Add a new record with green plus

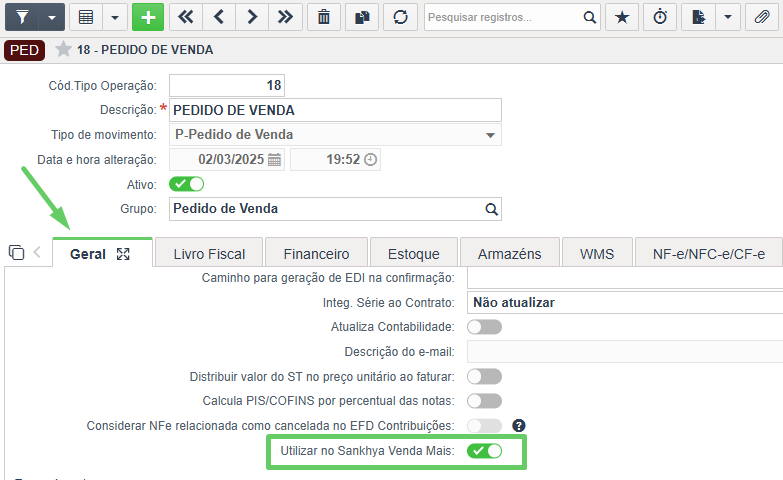pyautogui.click(x=148, y=17)
